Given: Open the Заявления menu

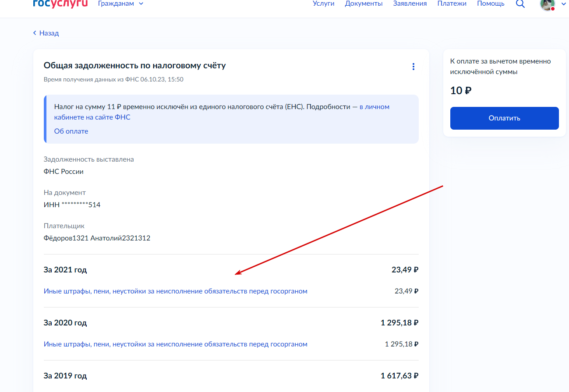Looking at the screenshot, I should click(410, 4).
